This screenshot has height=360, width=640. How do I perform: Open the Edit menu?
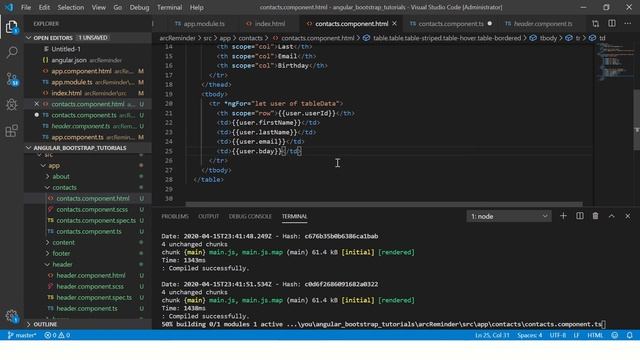tap(44, 7)
